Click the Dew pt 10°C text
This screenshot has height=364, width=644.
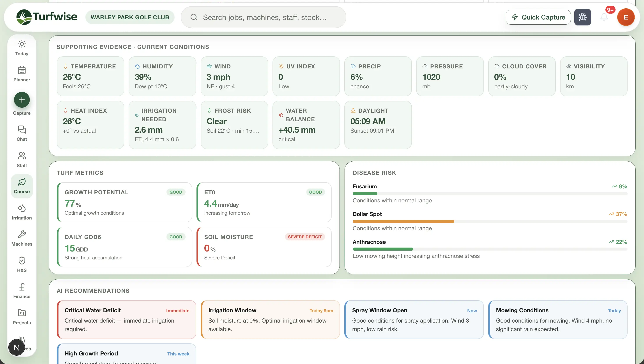[151, 86]
